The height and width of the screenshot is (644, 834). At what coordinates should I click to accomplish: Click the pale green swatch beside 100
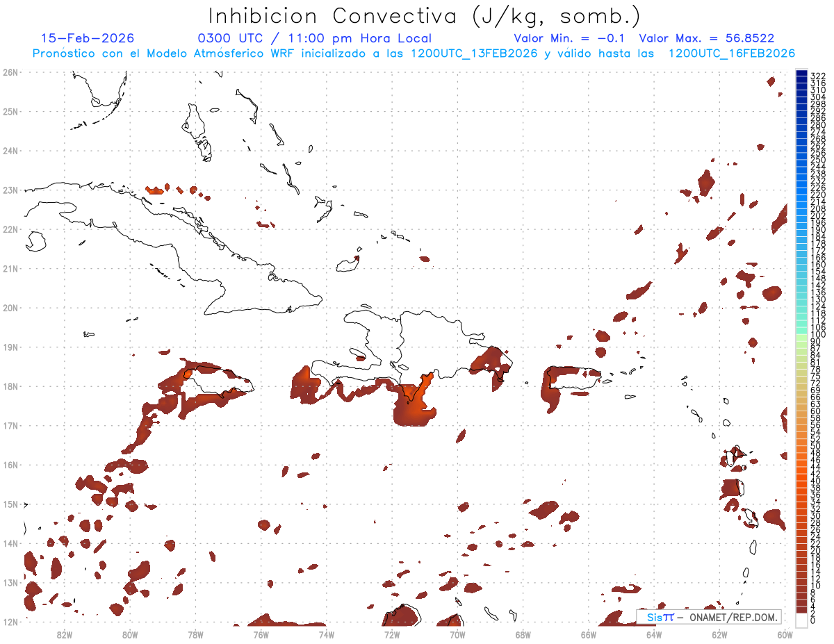tap(801, 336)
